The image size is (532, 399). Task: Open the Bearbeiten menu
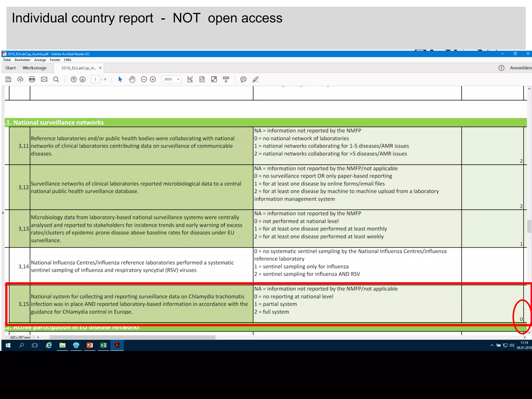click(x=22, y=60)
